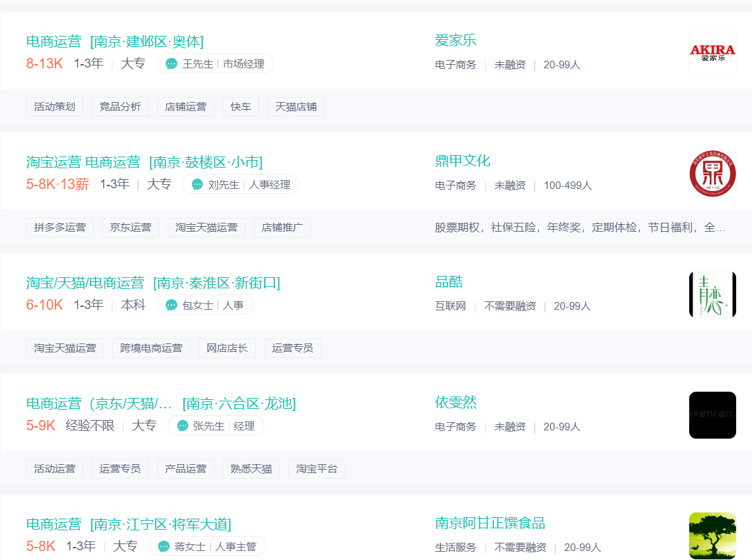Visit the 爱家乐 company page
This screenshot has width=752, height=560.
coord(455,41)
